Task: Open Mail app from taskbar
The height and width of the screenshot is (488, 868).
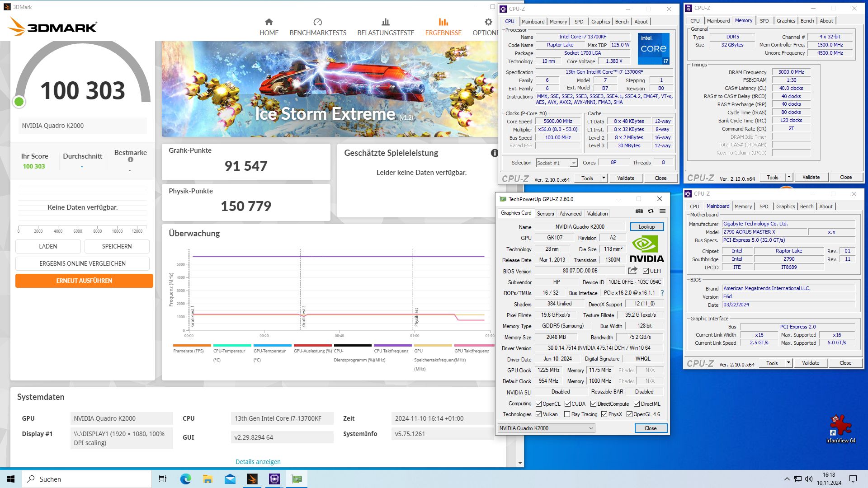Action: [230, 479]
